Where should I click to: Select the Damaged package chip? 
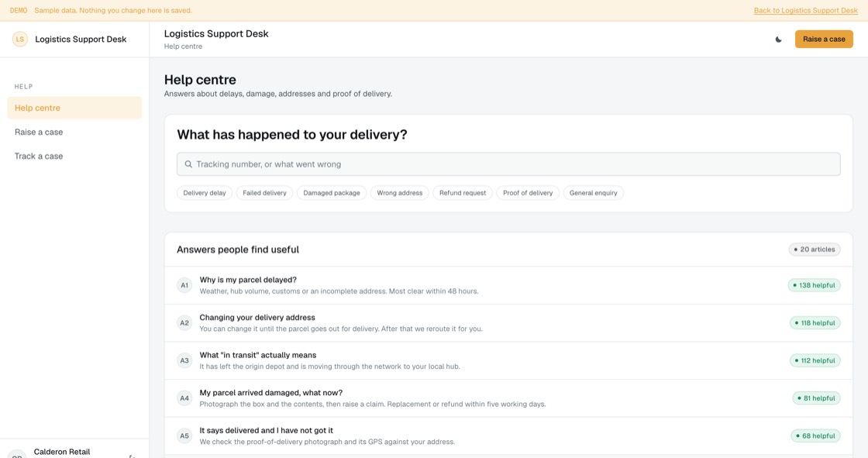tap(332, 193)
